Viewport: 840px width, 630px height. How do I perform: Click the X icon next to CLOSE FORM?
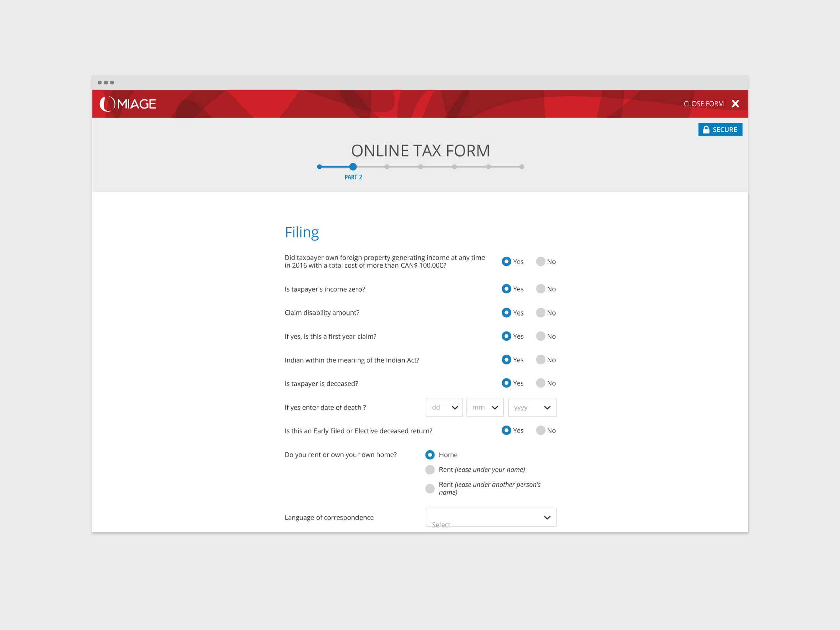click(x=735, y=103)
